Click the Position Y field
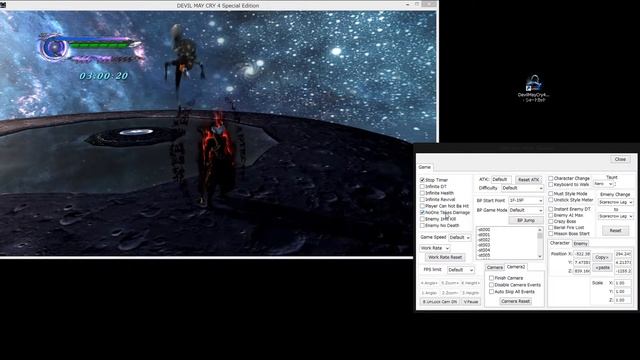The height and width of the screenshot is (360, 640). [x=582, y=262]
